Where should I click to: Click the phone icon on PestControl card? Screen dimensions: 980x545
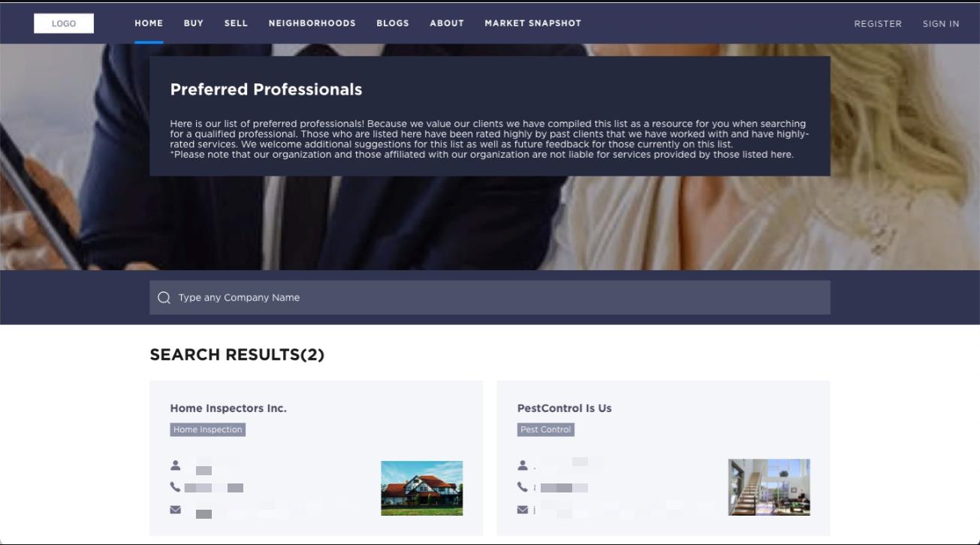click(x=522, y=486)
